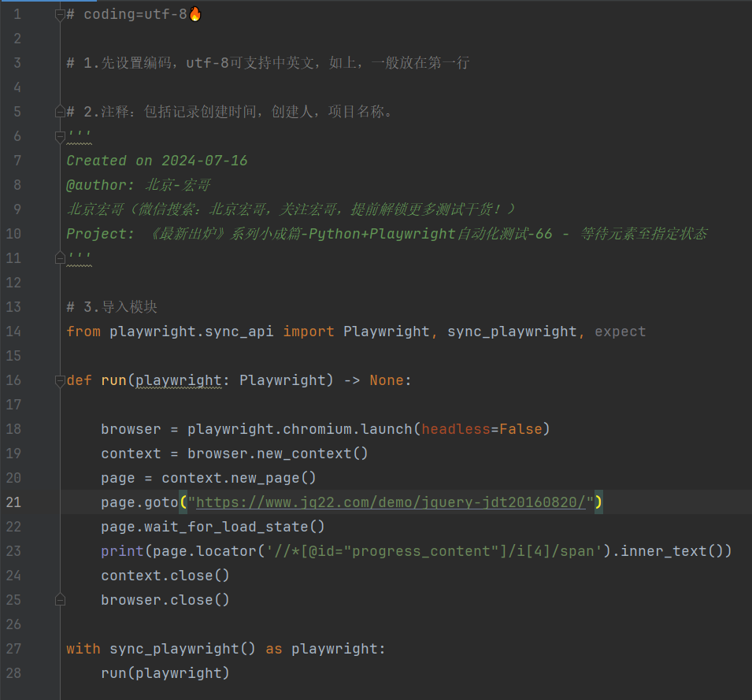Click 'as' keyword on line 27
The image size is (752, 700).
pos(274,649)
